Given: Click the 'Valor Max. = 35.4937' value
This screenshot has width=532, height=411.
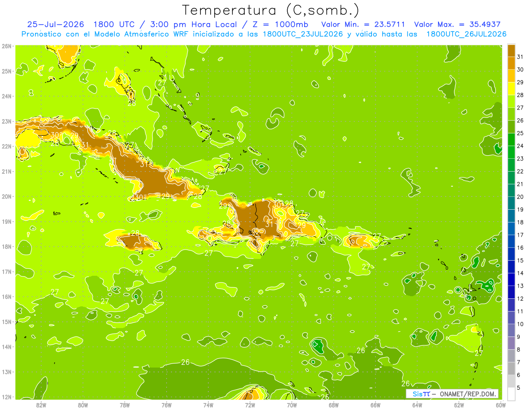Looking at the screenshot, I should (458, 24).
